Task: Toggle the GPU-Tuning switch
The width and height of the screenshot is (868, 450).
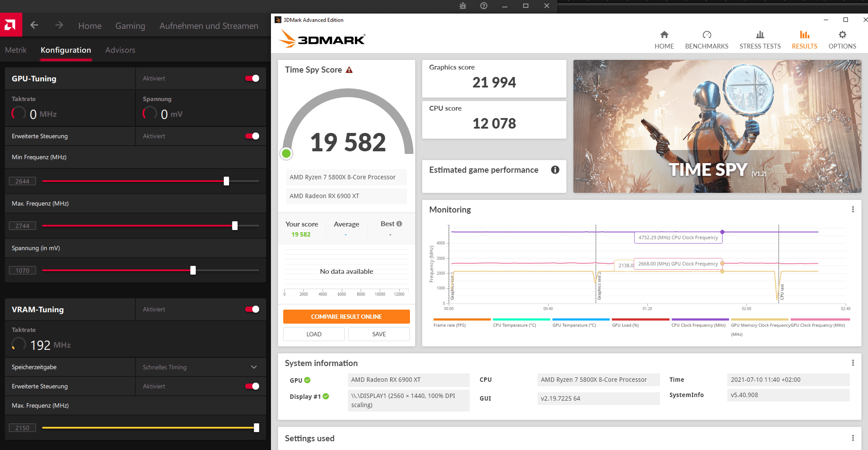Action: click(x=252, y=78)
